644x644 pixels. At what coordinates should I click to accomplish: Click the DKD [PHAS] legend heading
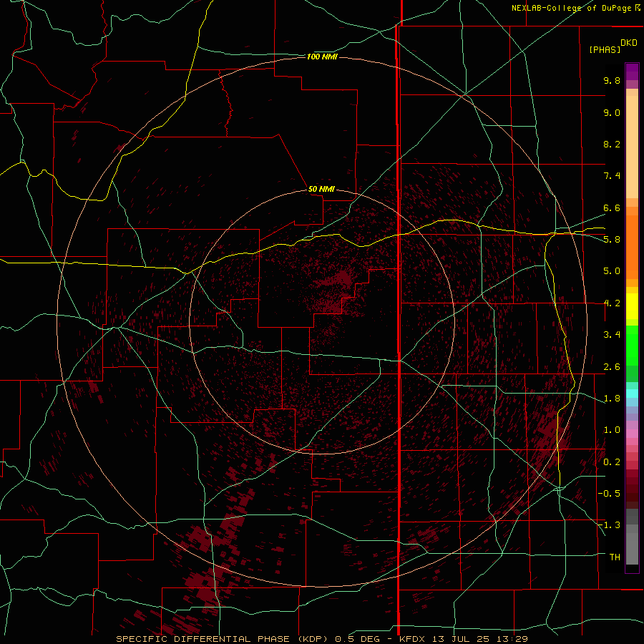613,47
